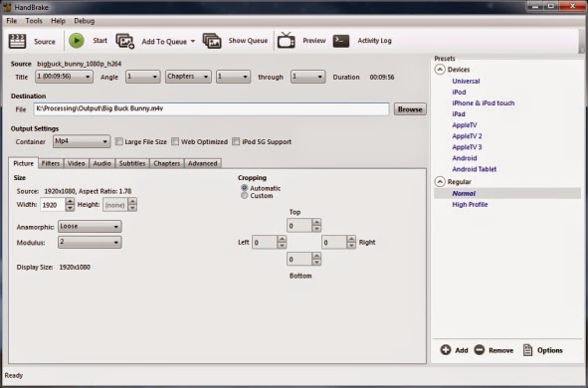The height and width of the screenshot is (388, 588).
Task: Open the Angle dropdown
Action: coord(143,77)
